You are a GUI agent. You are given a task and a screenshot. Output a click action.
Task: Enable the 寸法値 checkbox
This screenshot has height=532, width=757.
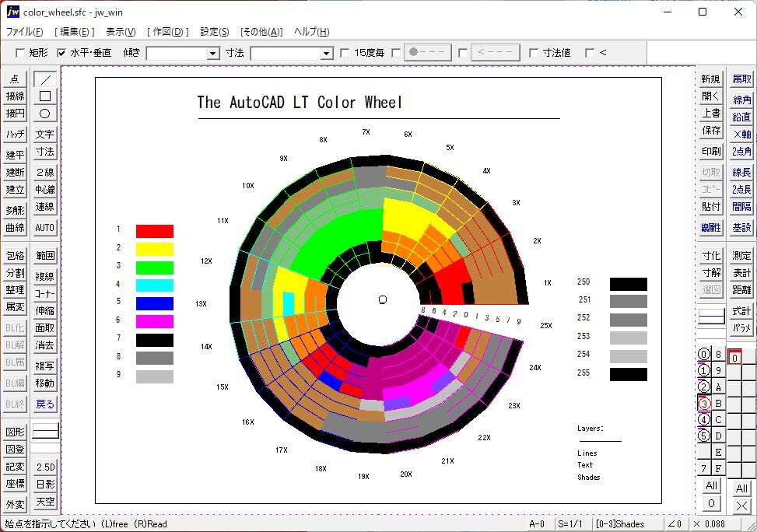click(534, 53)
